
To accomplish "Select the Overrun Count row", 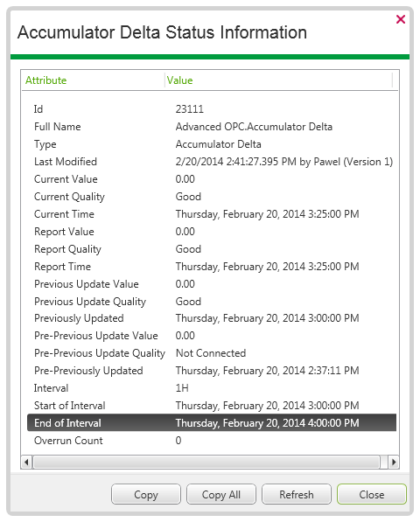I will click(212, 441).
